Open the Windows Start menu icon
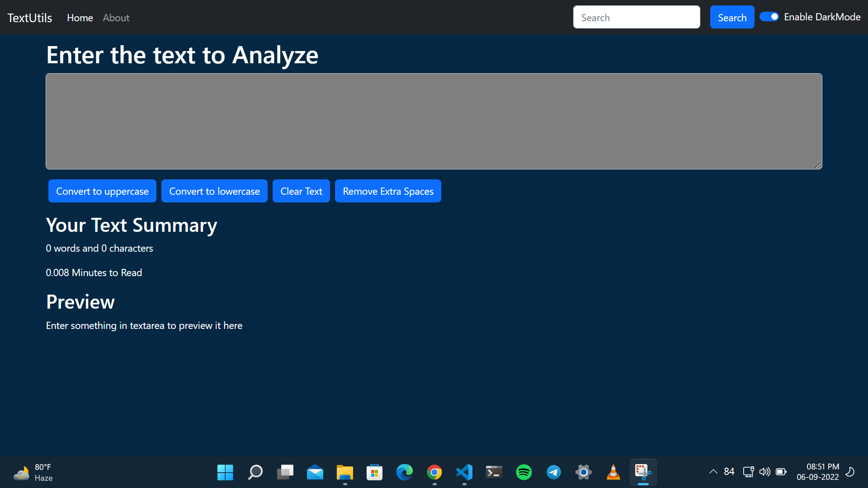Image resolution: width=868 pixels, height=488 pixels. click(x=225, y=472)
